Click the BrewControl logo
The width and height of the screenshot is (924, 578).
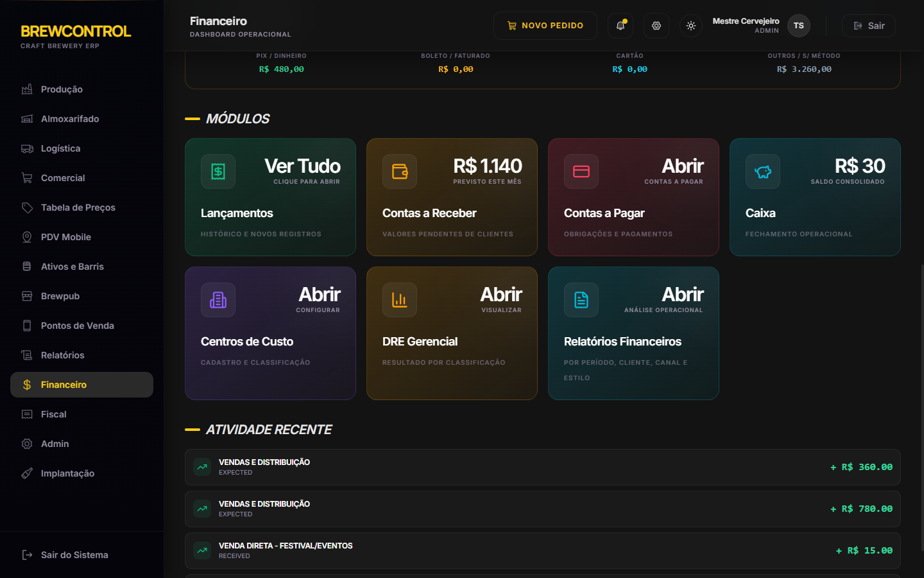pyautogui.click(x=76, y=31)
